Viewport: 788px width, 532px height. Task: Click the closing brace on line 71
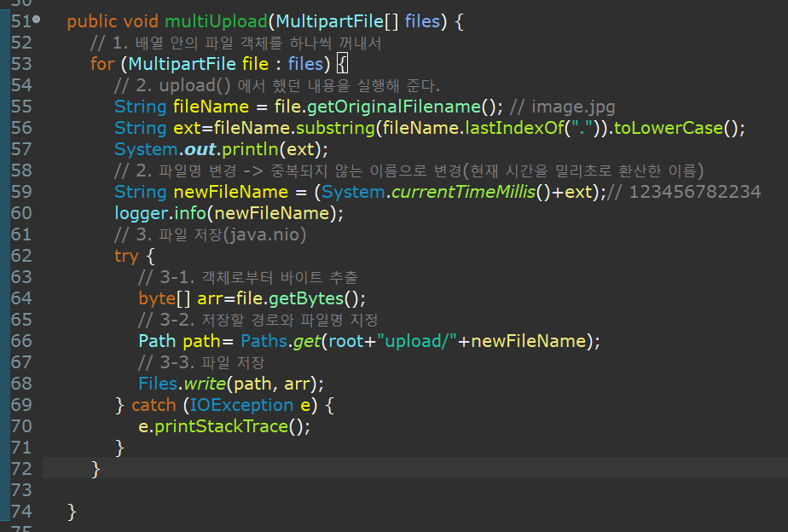(x=119, y=448)
